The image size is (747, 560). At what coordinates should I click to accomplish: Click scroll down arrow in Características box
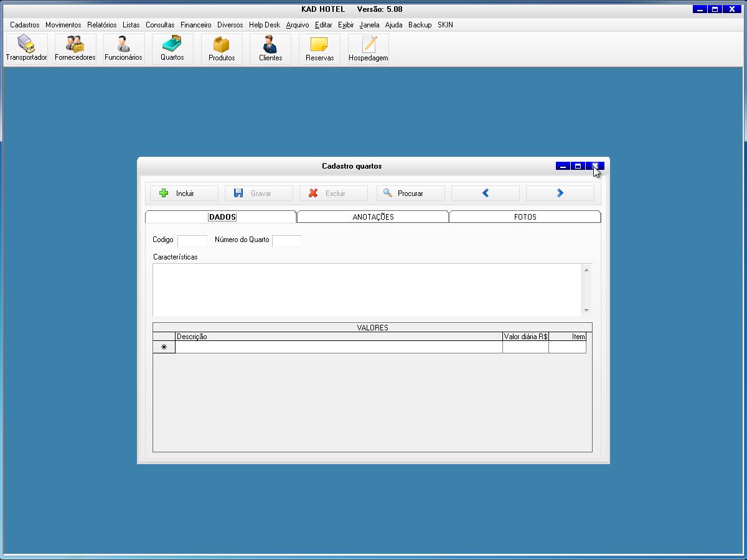pos(586,310)
